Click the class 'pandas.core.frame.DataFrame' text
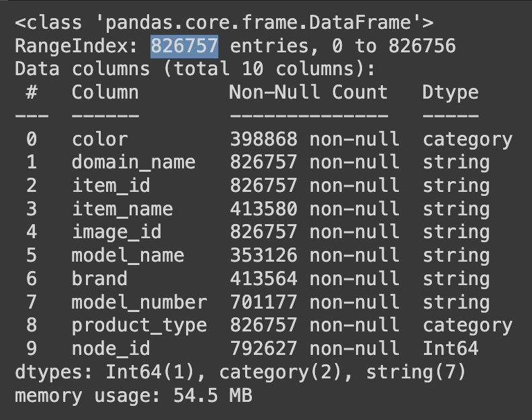Viewport: 532px width, 420px height. click(224, 23)
